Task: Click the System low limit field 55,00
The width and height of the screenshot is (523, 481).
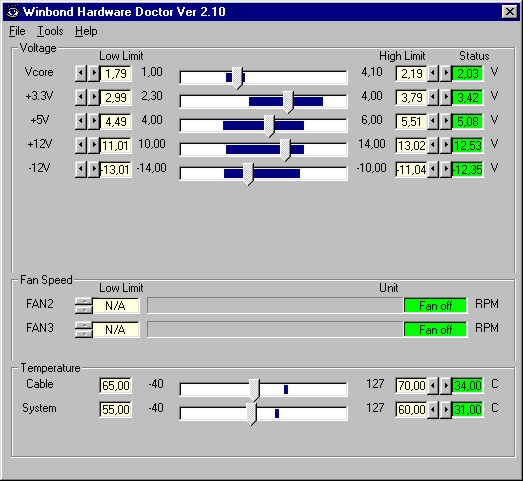Action: (x=116, y=410)
